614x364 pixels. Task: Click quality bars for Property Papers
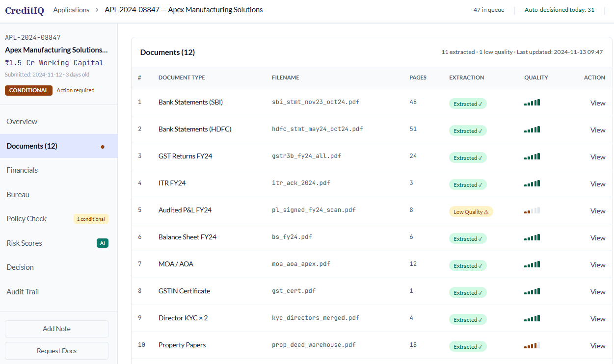coord(532,345)
